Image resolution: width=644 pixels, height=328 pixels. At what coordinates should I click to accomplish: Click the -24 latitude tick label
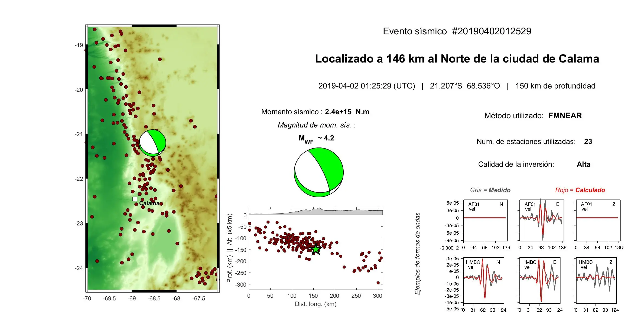(79, 268)
